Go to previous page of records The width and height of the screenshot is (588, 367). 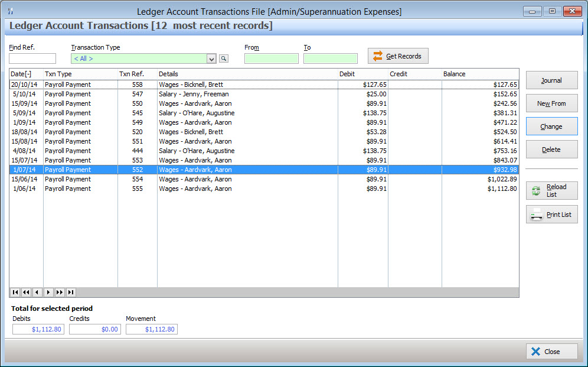26,293
